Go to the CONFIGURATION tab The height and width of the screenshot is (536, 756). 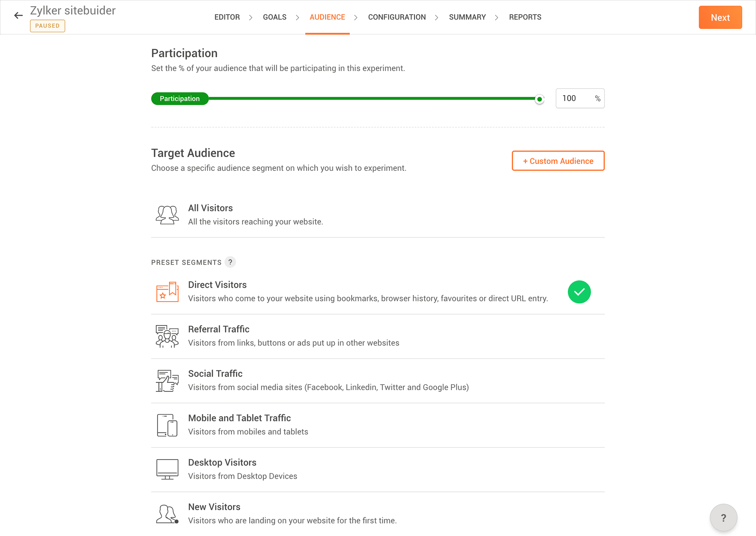click(x=397, y=17)
